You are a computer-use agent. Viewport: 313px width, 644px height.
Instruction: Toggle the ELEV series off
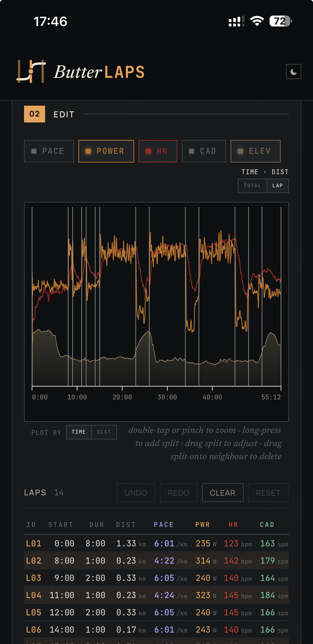click(x=255, y=151)
